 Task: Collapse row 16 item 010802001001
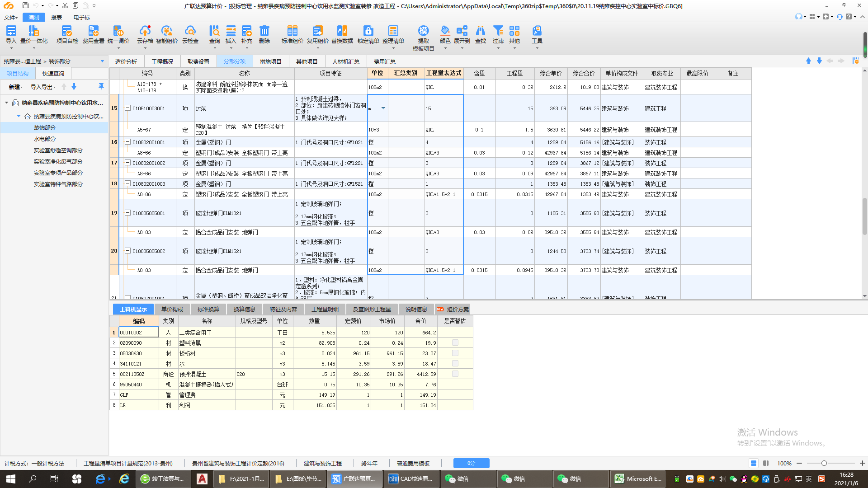127,142
